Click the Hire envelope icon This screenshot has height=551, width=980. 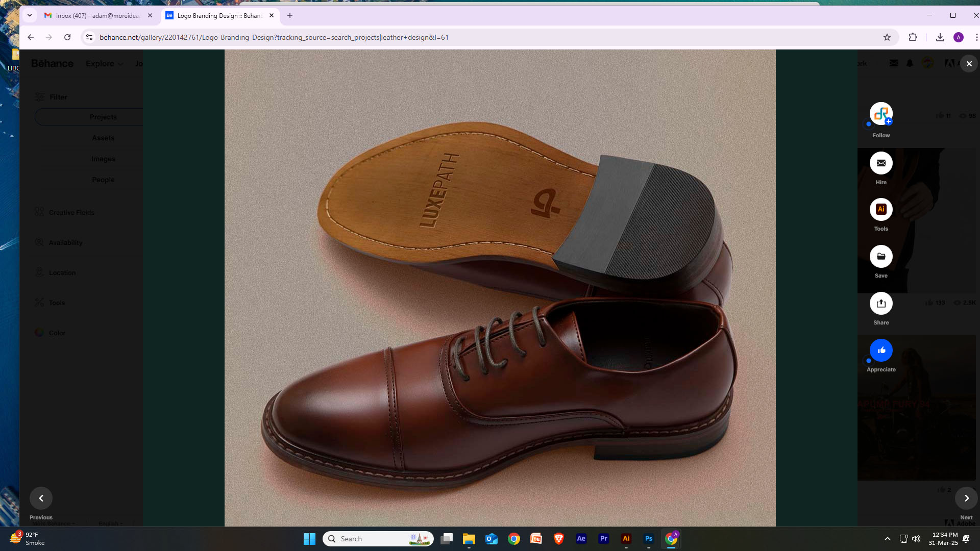click(x=881, y=163)
